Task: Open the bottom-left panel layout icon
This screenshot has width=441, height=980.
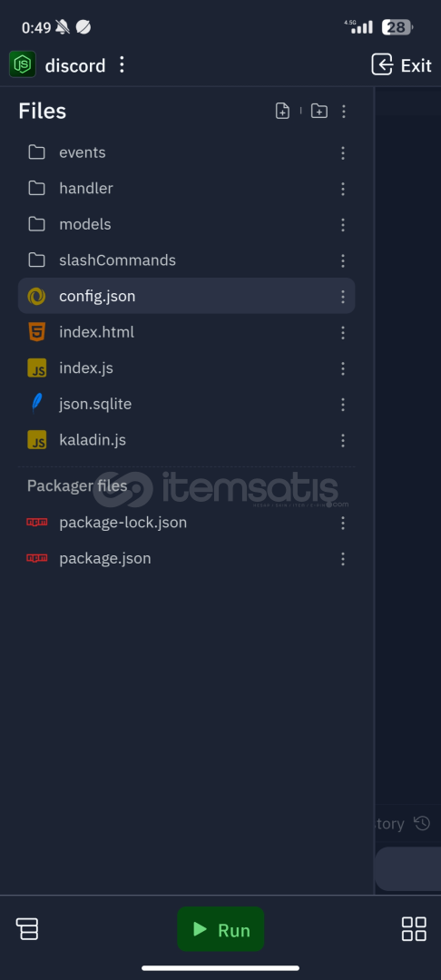Action: pos(27,929)
